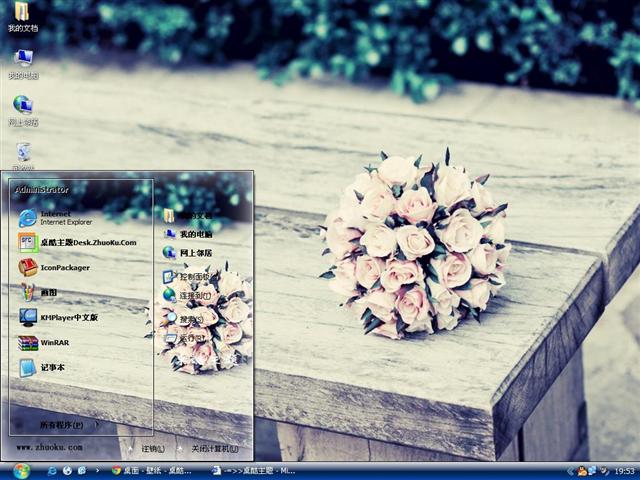Expand quick launch overflow chevron
The image size is (640, 480).
coord(97,471)
